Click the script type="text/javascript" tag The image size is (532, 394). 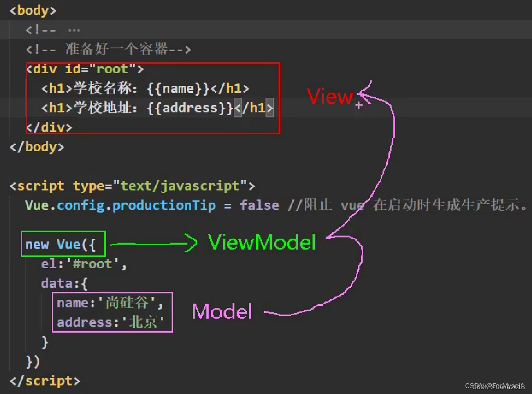point(131,185)
